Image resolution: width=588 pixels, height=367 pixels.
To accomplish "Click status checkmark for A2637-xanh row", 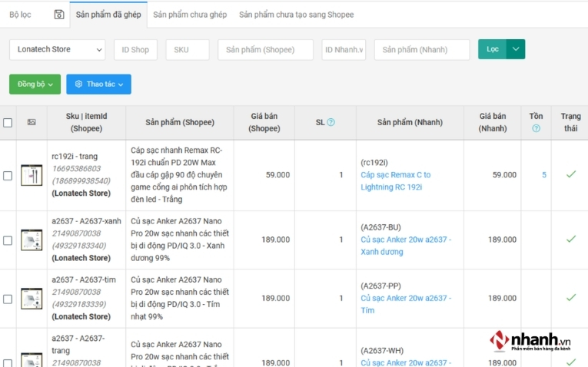I will (x=571, y=239).
